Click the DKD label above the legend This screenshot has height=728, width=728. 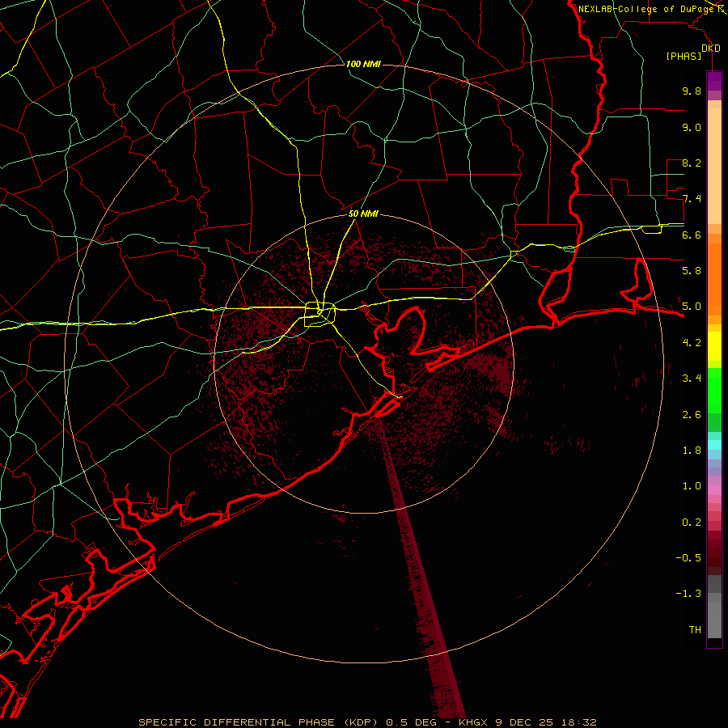click(711, 49)
